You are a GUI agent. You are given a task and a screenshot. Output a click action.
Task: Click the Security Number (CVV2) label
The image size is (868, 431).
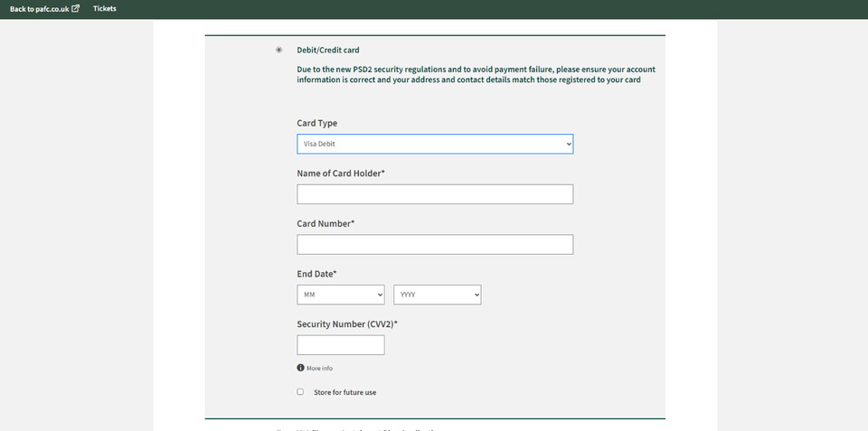[x=346, y=323]
